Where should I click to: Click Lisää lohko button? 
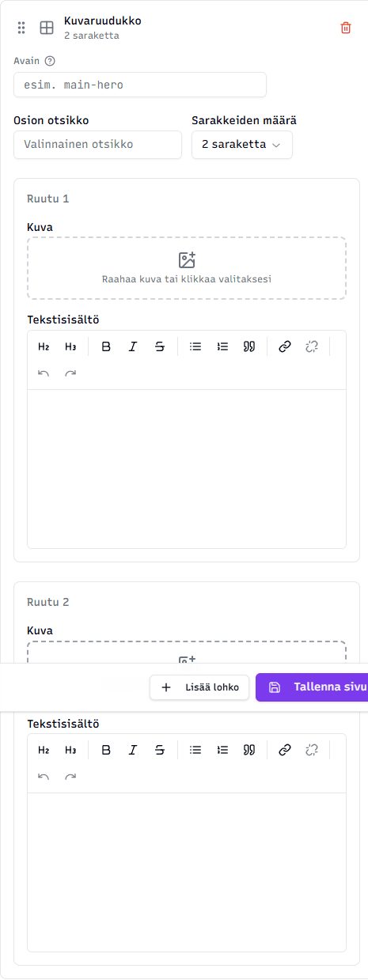click(x=200, y=687)
